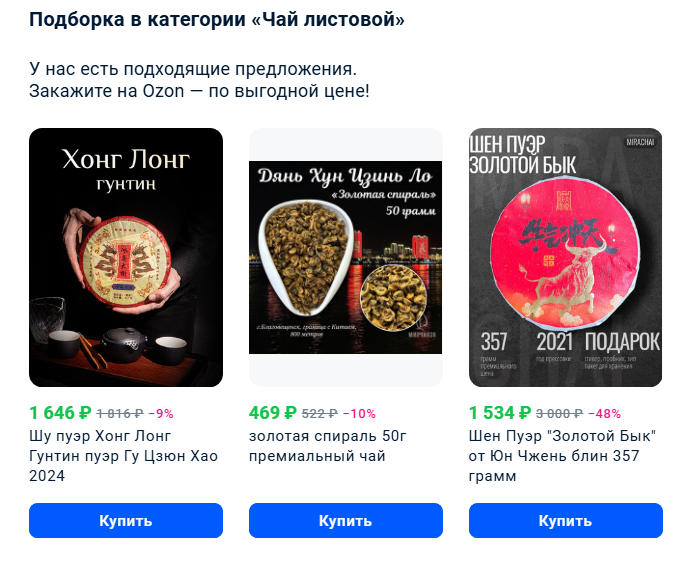The image size is (695, 565).
Task: Click the 469 ₽ price
Action: pos(273,413)
